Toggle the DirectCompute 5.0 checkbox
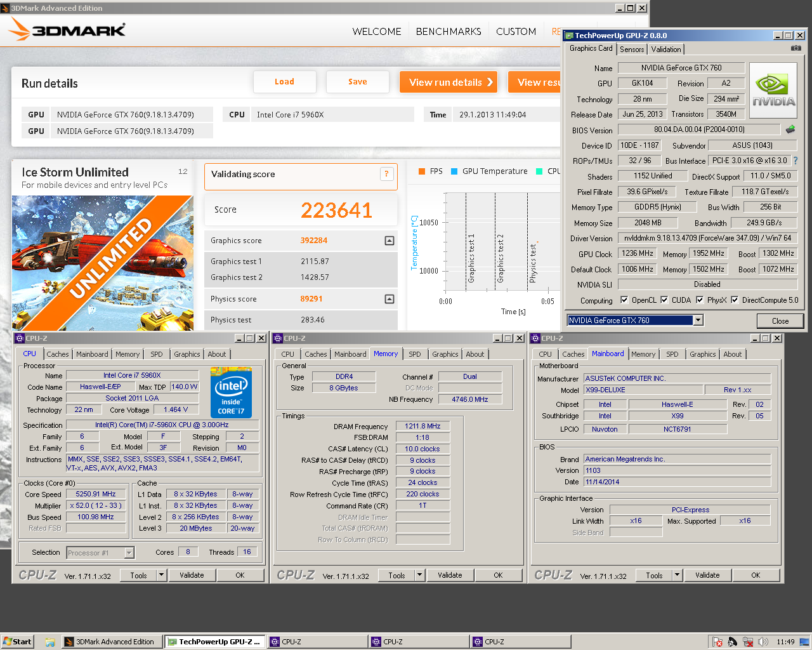Image resolution: width=812 pixels, height=650 pixels. (735, 300)
